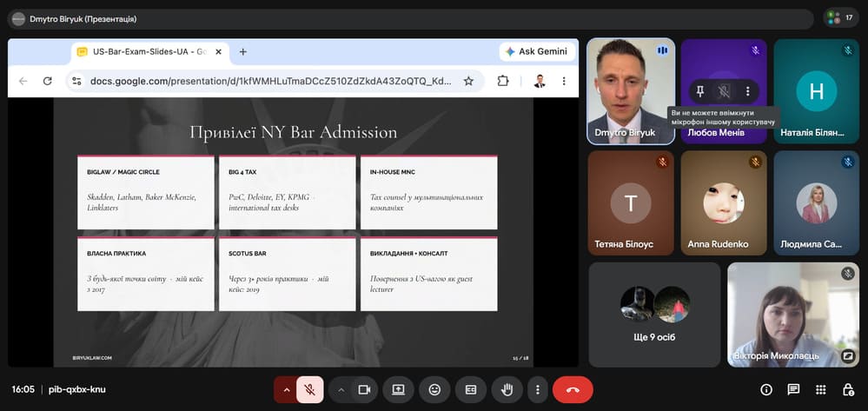Turn on the camera
Screen dimensions: 868x411
(364, 390)
